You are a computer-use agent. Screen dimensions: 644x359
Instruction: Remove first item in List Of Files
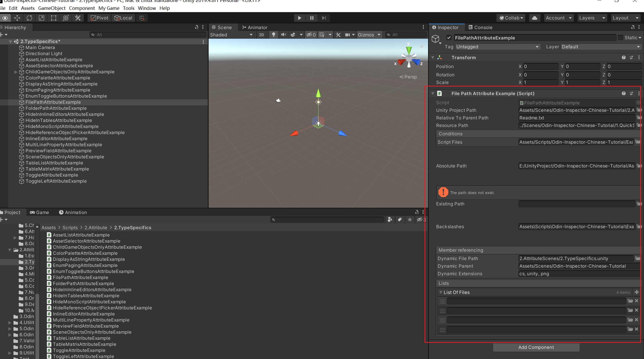click(x=637, y=301)
